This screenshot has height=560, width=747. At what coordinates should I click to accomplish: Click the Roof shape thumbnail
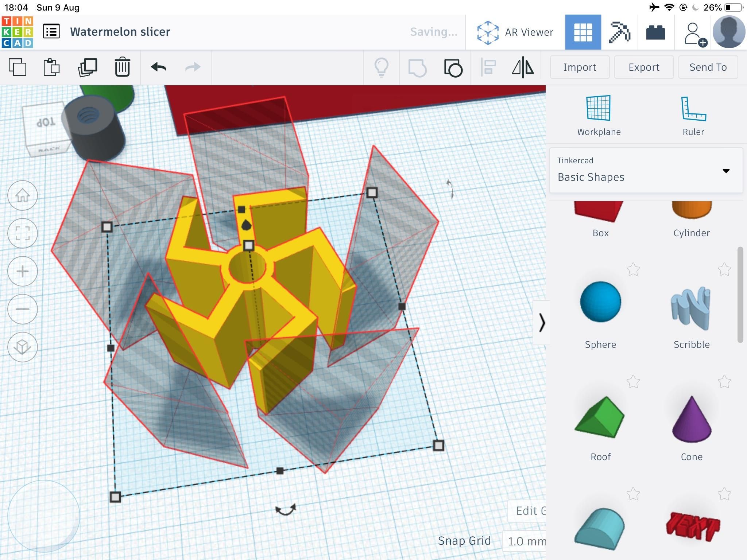[600, 417]
